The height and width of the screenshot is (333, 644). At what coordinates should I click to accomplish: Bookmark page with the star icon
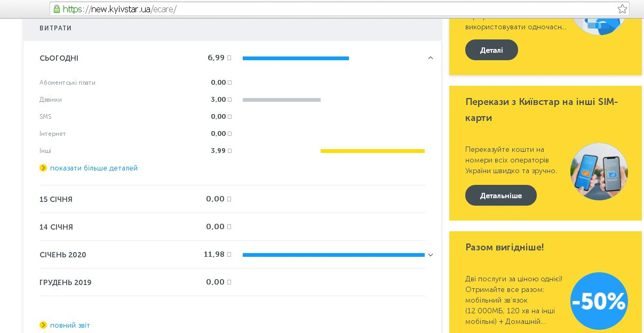[x=622, y=9]
